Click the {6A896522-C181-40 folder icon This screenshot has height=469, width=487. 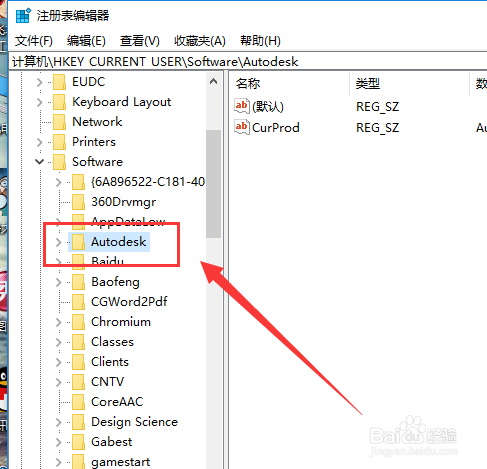point(78,182)
